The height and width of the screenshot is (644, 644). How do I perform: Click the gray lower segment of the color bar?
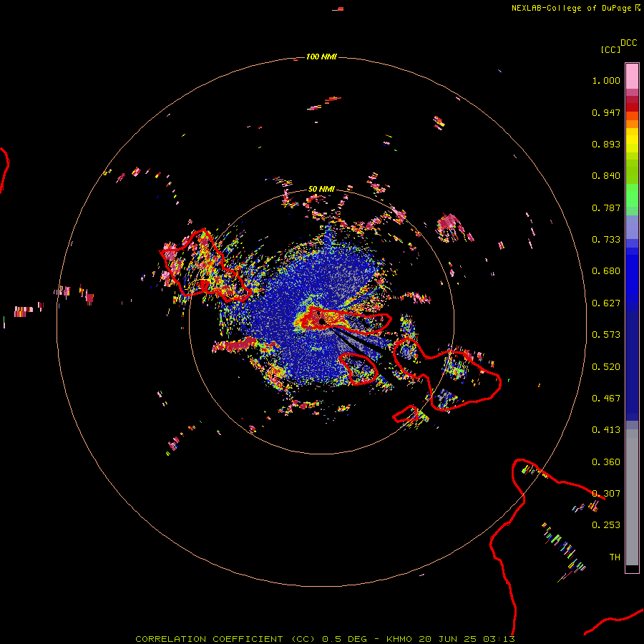click(x=632, y=497)
